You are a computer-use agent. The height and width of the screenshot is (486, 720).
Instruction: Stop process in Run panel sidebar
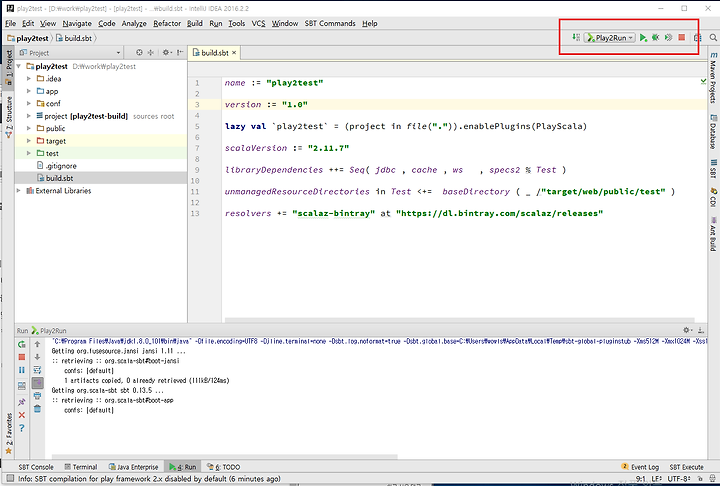click(x=22, y=357)
